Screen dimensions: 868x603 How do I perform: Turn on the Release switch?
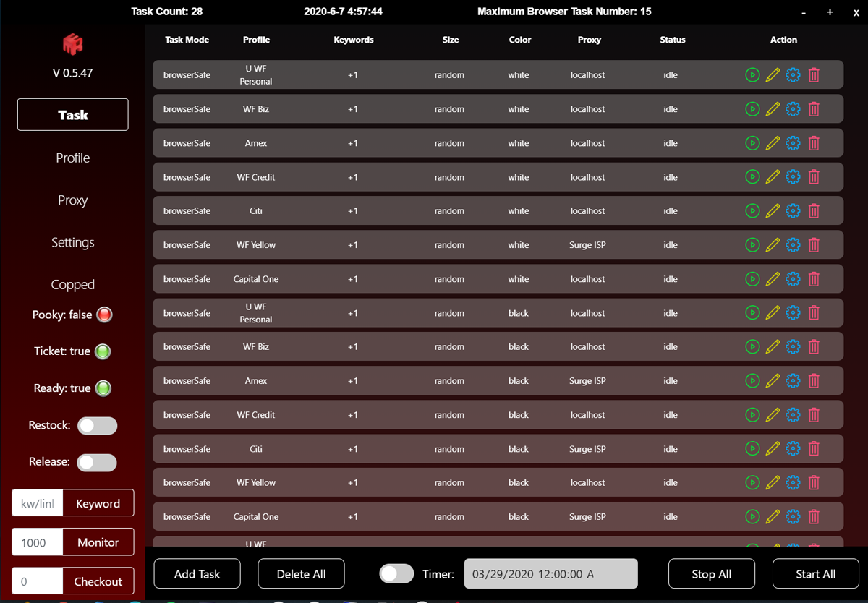[97, 463]
